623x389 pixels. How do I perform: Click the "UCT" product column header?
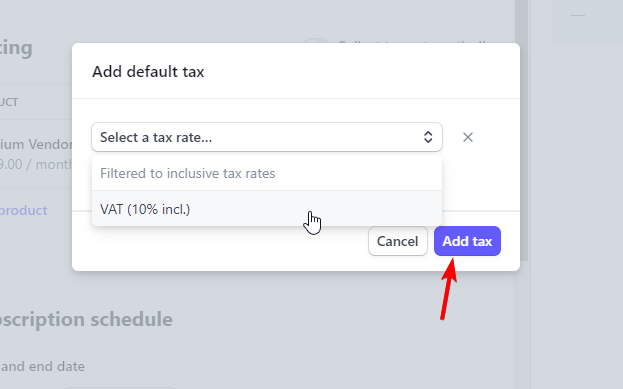(9, 102)
